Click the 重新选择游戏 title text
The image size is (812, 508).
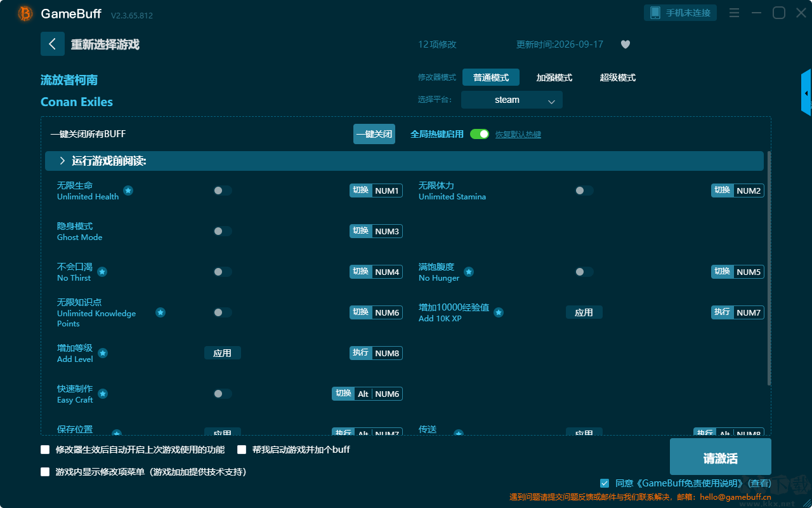(x=105, y=44)
